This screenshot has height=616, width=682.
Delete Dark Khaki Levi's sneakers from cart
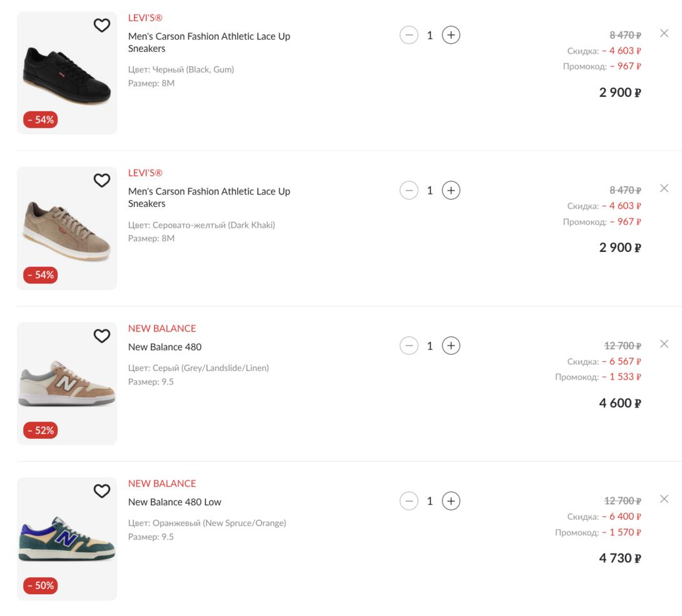point(664,188)
